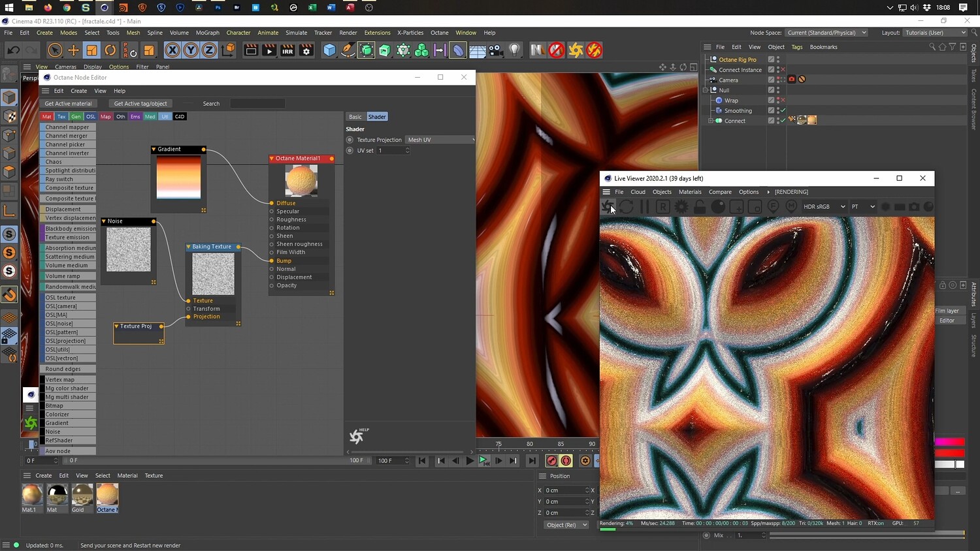Open the Create menu in Node Editor
Screen dimensions: 980x551
click(79, 91)
